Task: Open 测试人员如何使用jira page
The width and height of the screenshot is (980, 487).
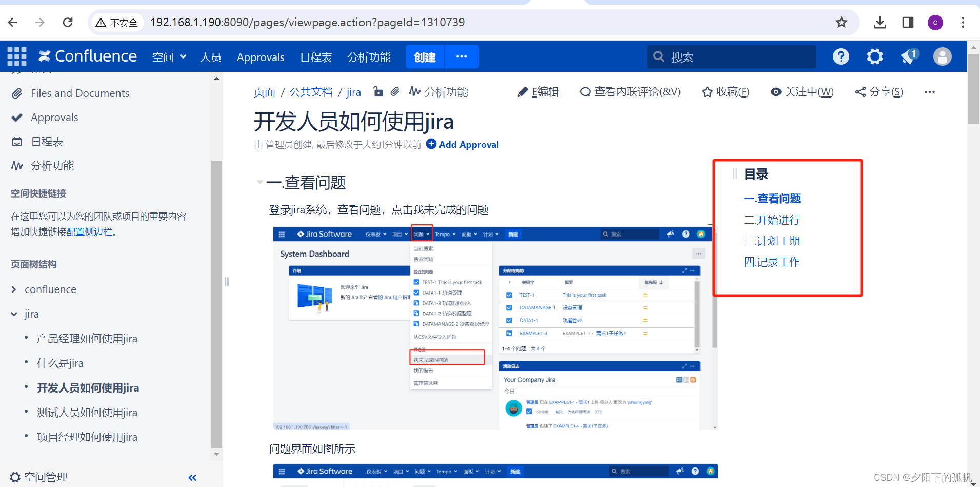Action: (87, 413)
